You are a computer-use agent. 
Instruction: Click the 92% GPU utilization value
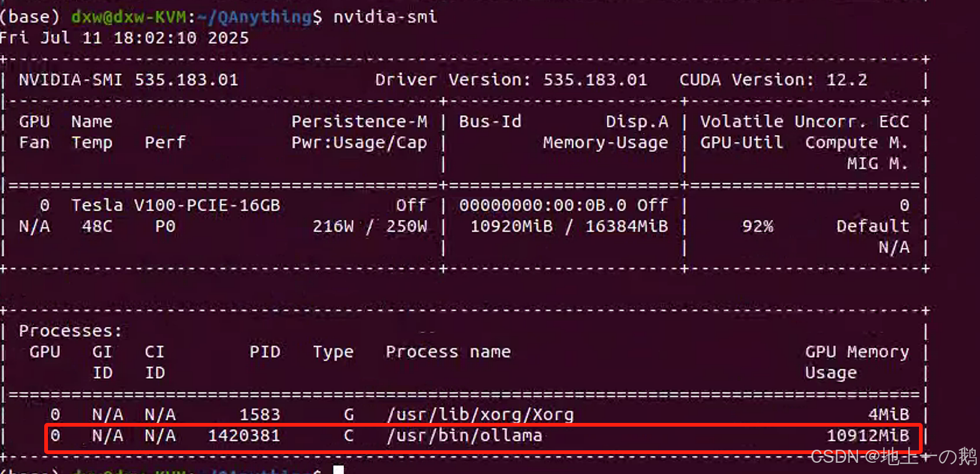click(758, 226)
